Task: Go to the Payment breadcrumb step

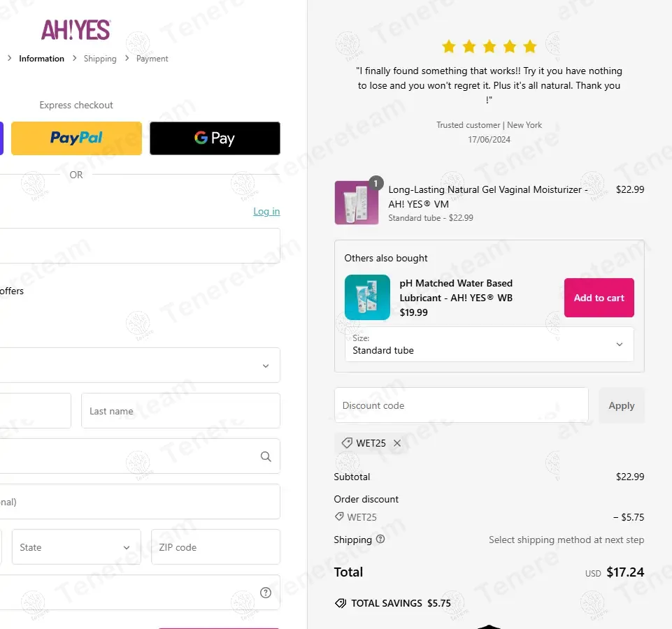Action: 152,59
